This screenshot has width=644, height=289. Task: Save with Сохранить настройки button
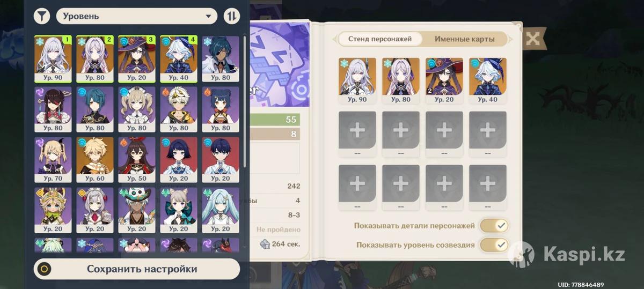pos(137,269)
